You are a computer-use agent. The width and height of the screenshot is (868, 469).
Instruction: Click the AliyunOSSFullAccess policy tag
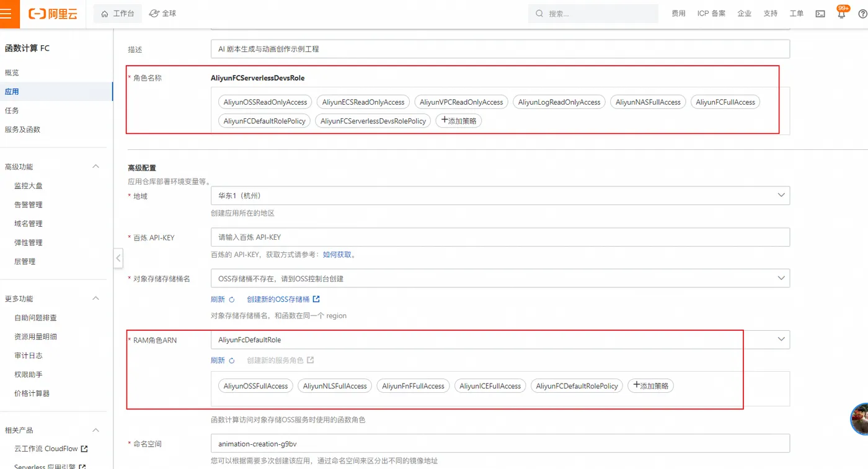(x=255, y=386)
